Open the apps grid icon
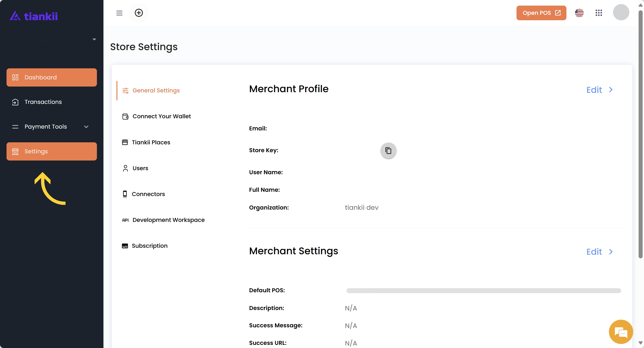 tap(599, 13)
